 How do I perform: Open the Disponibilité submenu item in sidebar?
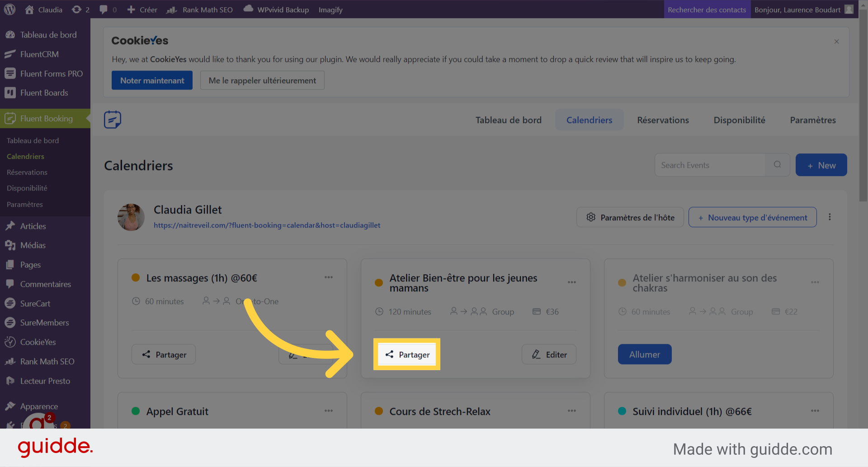coord(27,188)
